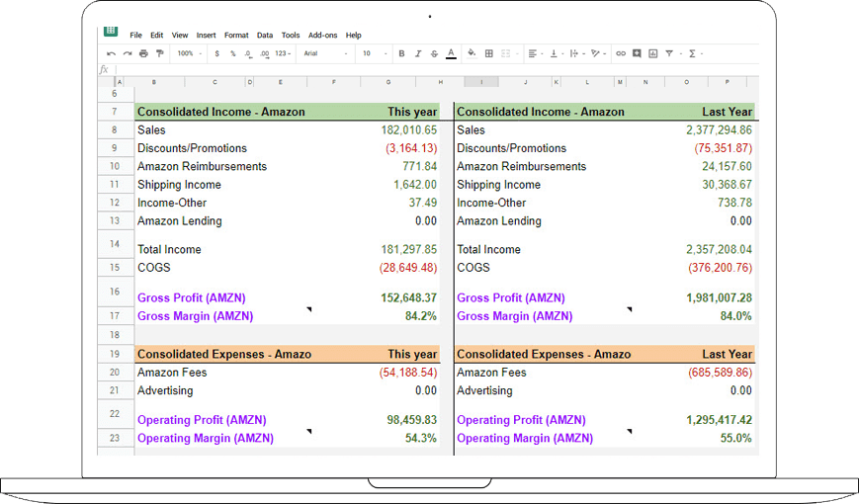Format as currency with dollar icon

coord(216,53)
